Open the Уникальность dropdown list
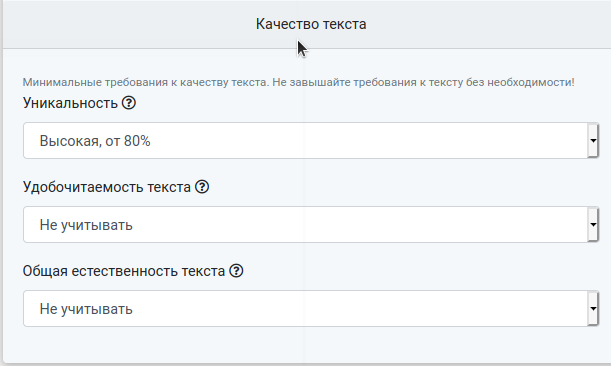Viewport: 611px width, 366px height. [311, 140]
